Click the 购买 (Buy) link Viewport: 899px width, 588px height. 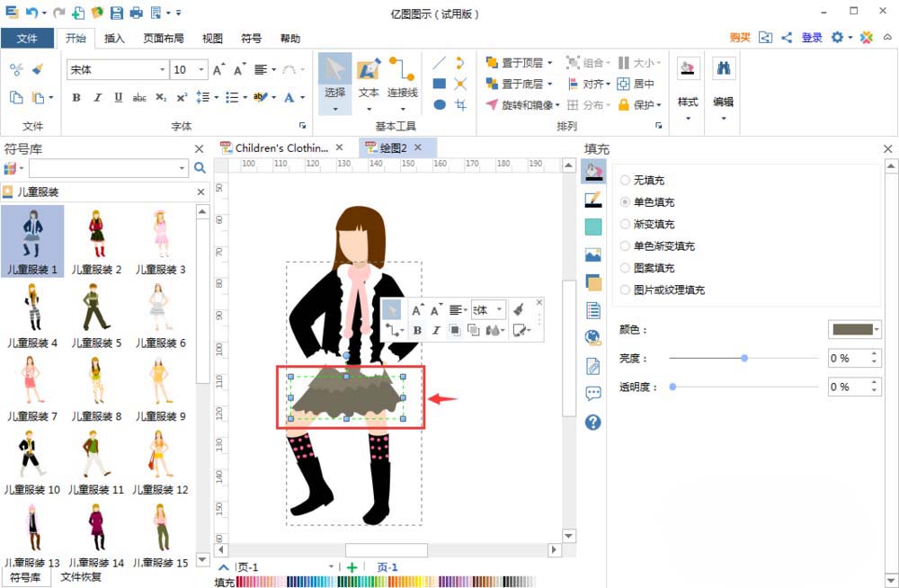[x=739, y=38]
